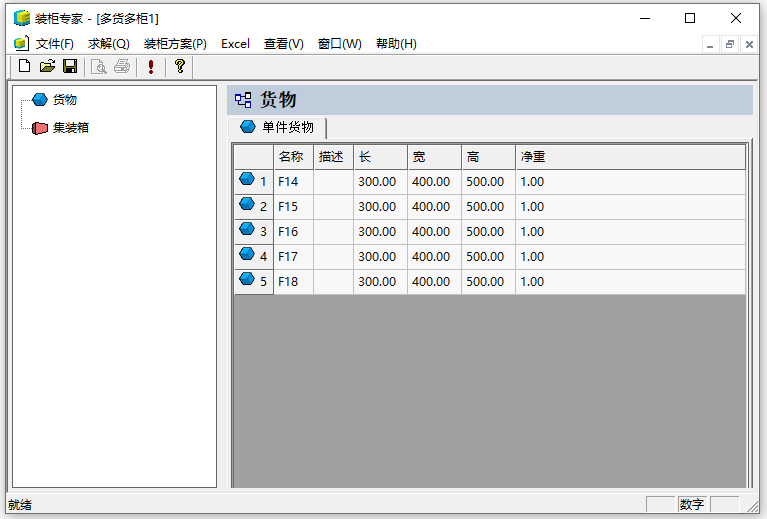The height and width of the screenshot is (519, 767).
Task: Click the blue cargo icon in row 4
Action: tap(247, 254)
